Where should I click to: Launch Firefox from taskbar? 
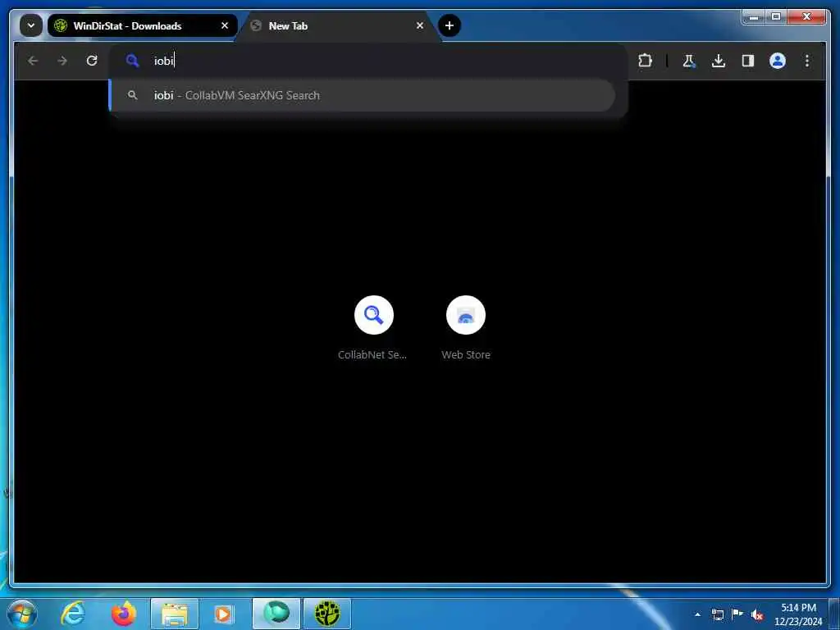tap(124, 614)
